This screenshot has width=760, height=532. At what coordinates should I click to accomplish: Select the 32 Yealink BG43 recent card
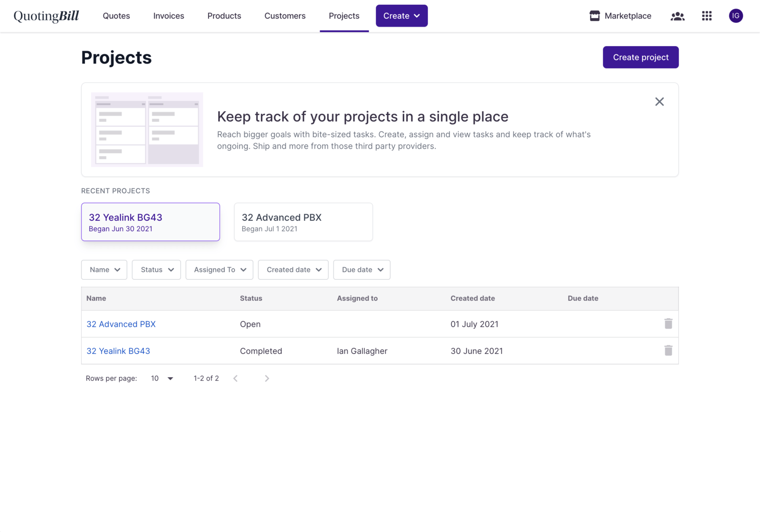pos(151,222)
